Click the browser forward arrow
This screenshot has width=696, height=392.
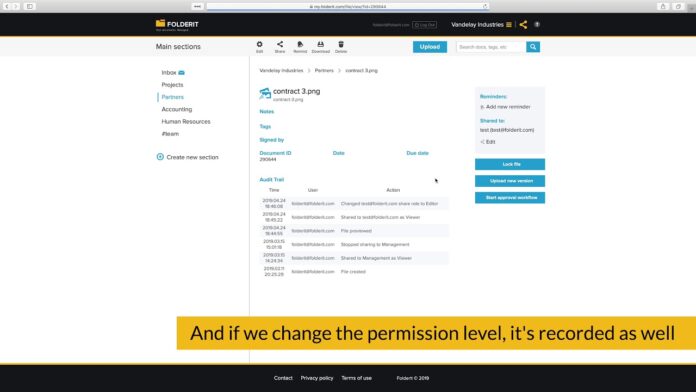coord(16,6)
